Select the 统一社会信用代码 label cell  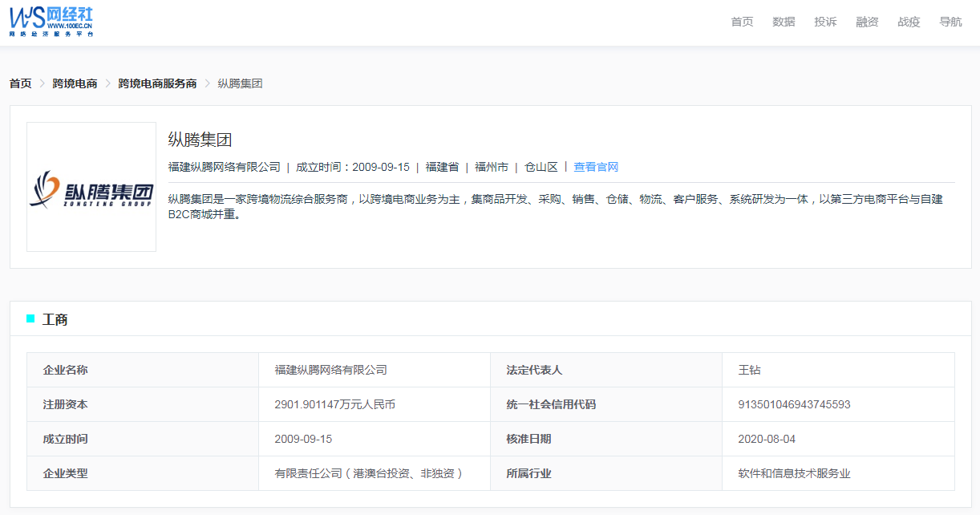[x=606, y=404]
